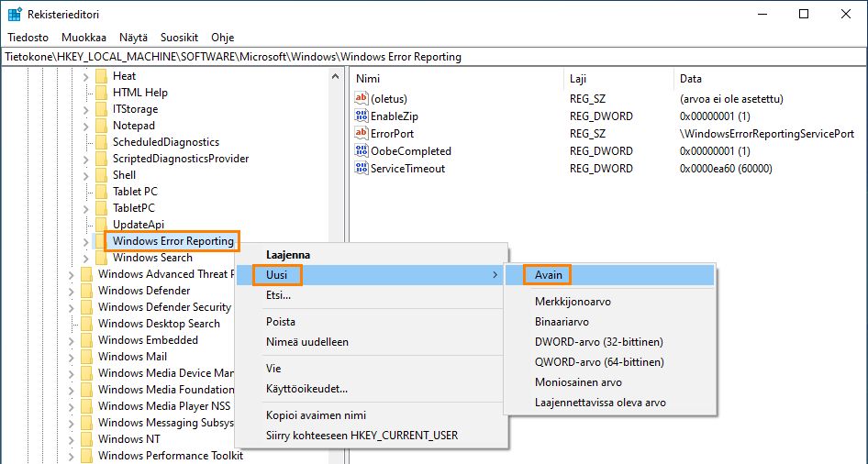Viewport: 868px width, 464px height.
Task: Click the (oletus) string value icon
Action: [362, 98]
